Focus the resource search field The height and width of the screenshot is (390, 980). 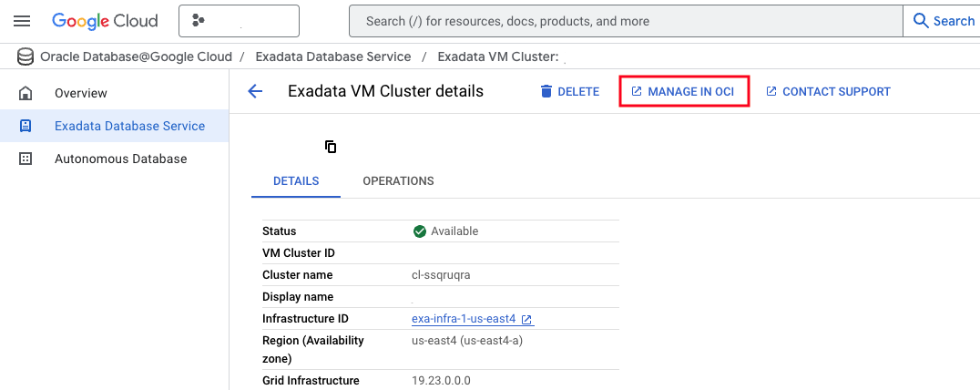coord(626,21)
